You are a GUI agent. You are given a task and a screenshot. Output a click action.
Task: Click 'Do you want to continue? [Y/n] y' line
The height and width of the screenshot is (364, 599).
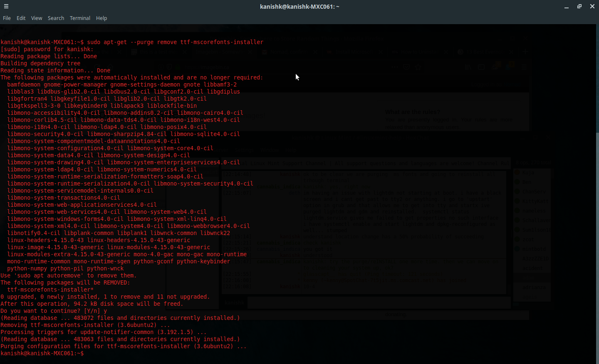pos(54,311)
